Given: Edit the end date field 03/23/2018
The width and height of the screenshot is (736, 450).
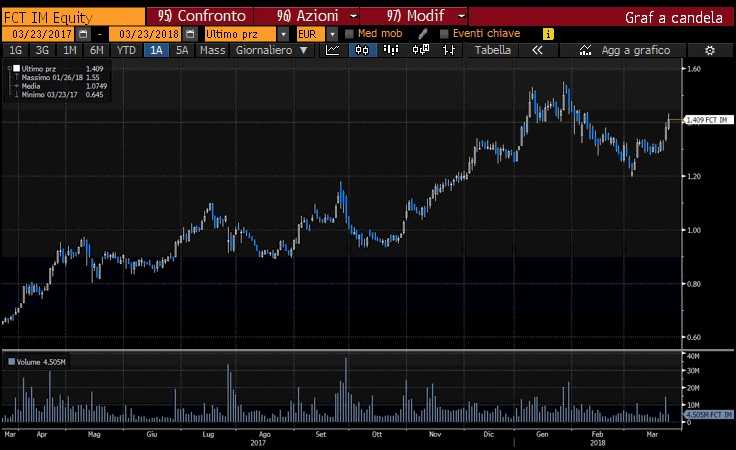Looking at the screenshot, I should (x=145, y=34).
